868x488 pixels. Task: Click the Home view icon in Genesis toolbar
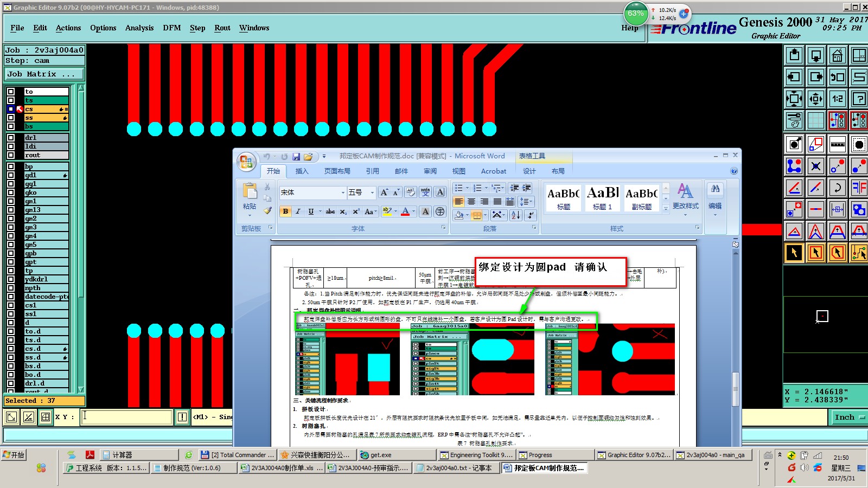pyautogui.click(x=838, y=55)
